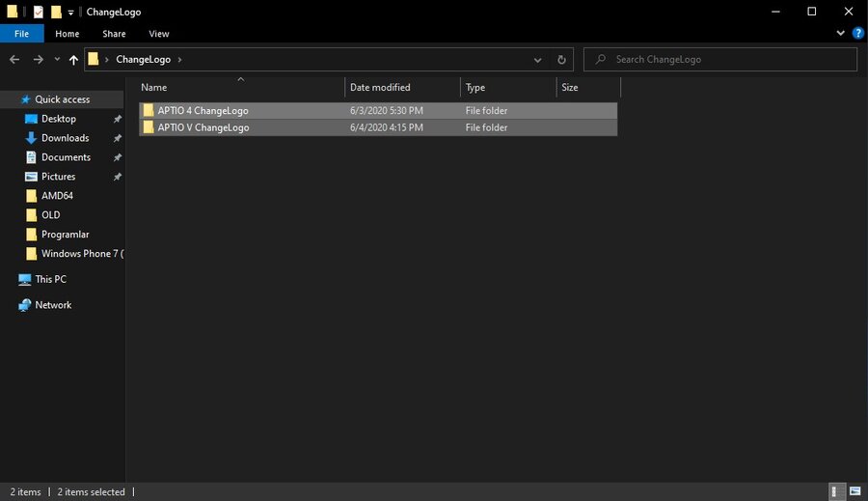Click the APTIO 4 ChangeLogo folder icon
This screenshot has height=501, width=868.
[148, 110]
